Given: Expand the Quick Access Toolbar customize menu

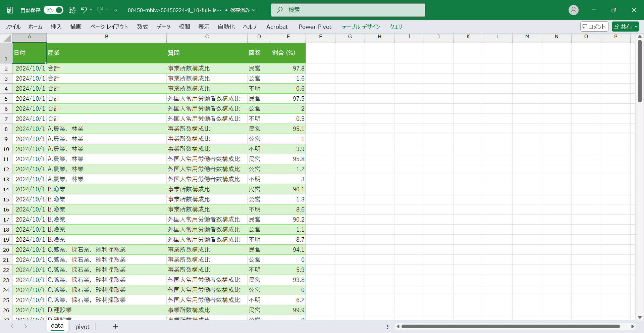Looking at the screenshot, I should point(116,10).
